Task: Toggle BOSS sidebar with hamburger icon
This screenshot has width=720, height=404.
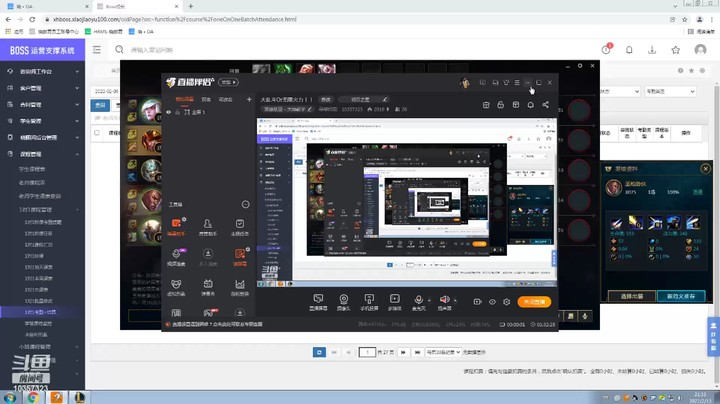Action: 96,50
